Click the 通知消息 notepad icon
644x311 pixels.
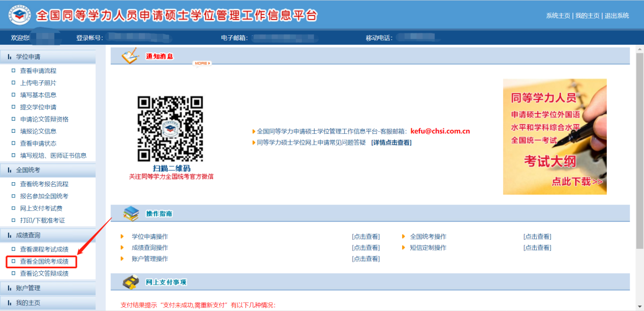130,56
